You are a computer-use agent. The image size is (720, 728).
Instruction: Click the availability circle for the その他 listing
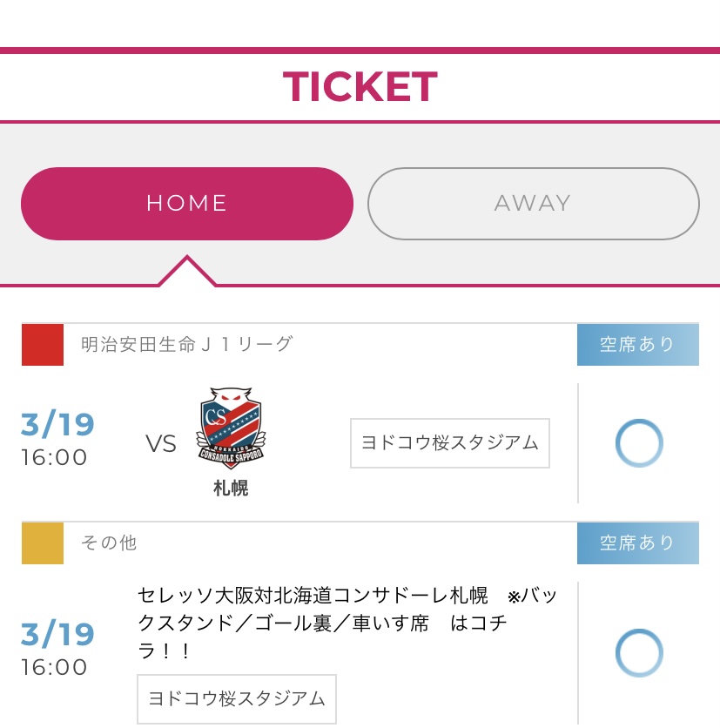tap(639, 653)
